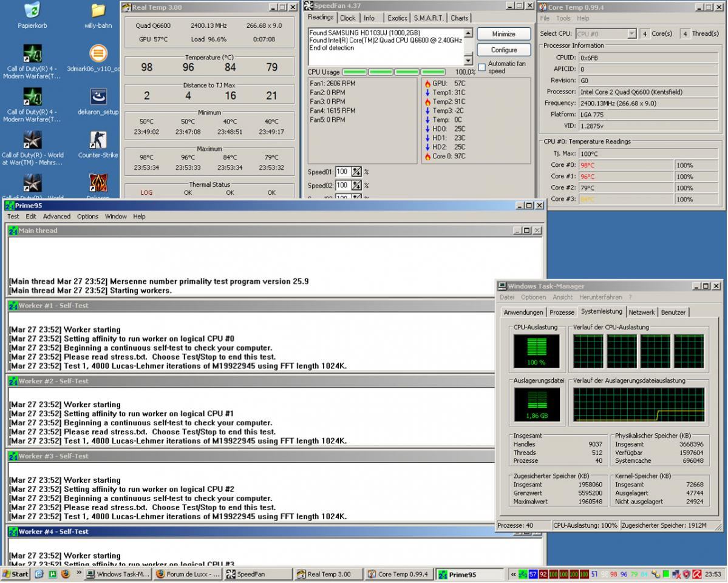Switch to the S.M.A.R.T. tab in SpeedFan
Screen dimensions: 728x583
click(x=428, y=18)
